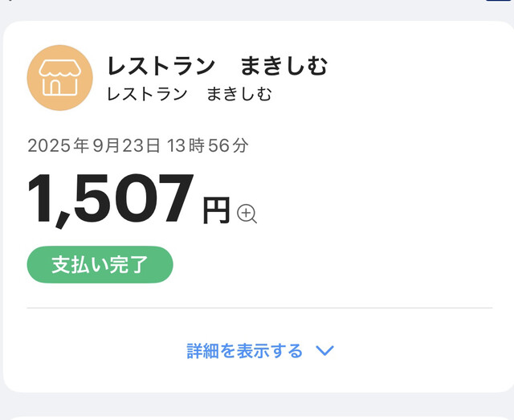The image size is (514, 420).
Task: Tap the smaller レストラン まきしむ subtitle
Action: 189,94
